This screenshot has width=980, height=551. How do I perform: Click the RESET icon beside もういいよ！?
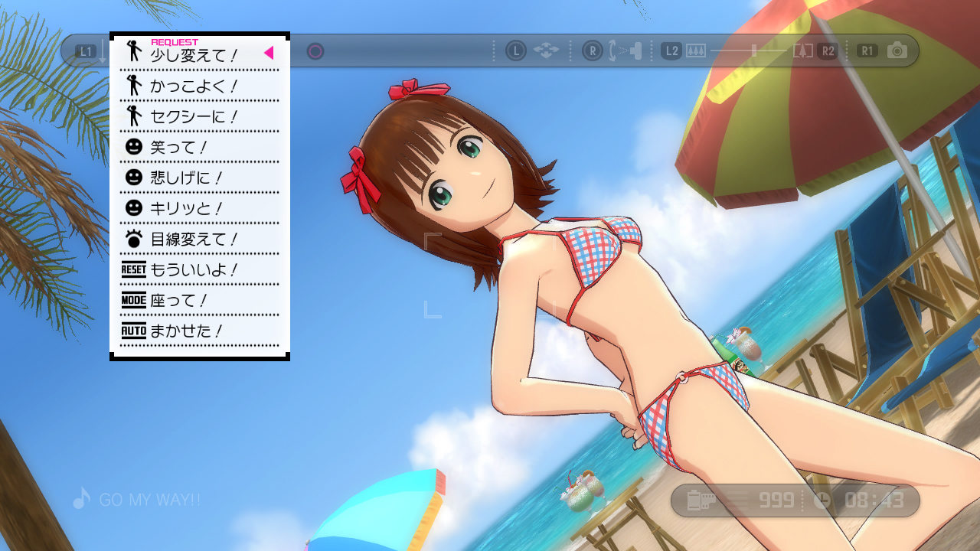pos(133,269)
